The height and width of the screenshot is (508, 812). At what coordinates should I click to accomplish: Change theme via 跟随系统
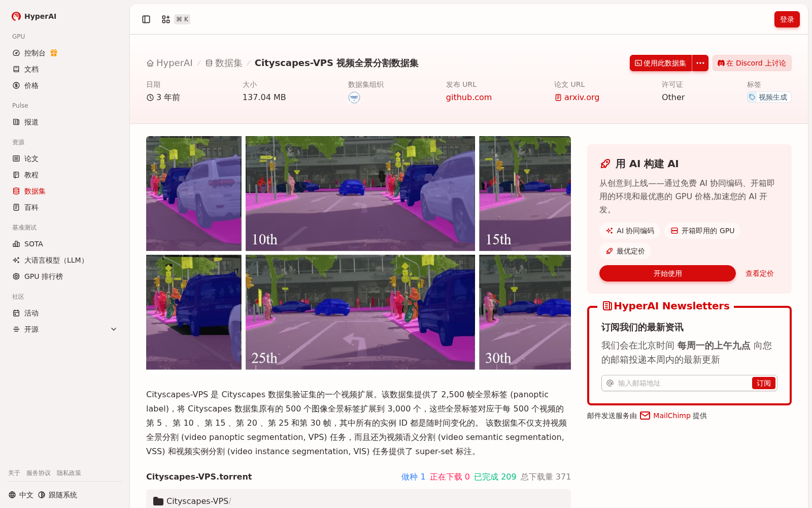click(x=57, y=495)
